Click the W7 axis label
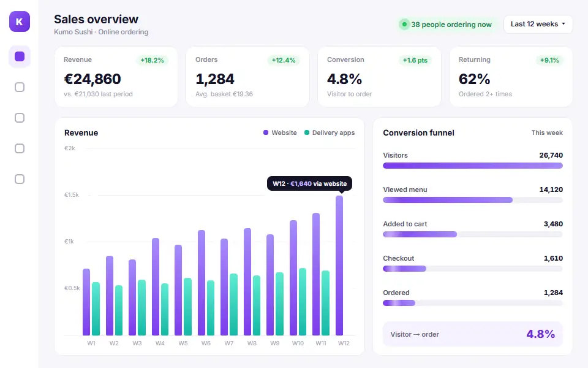Image resolution: width=588 pixels, height=368 pixels. point(228,343)
